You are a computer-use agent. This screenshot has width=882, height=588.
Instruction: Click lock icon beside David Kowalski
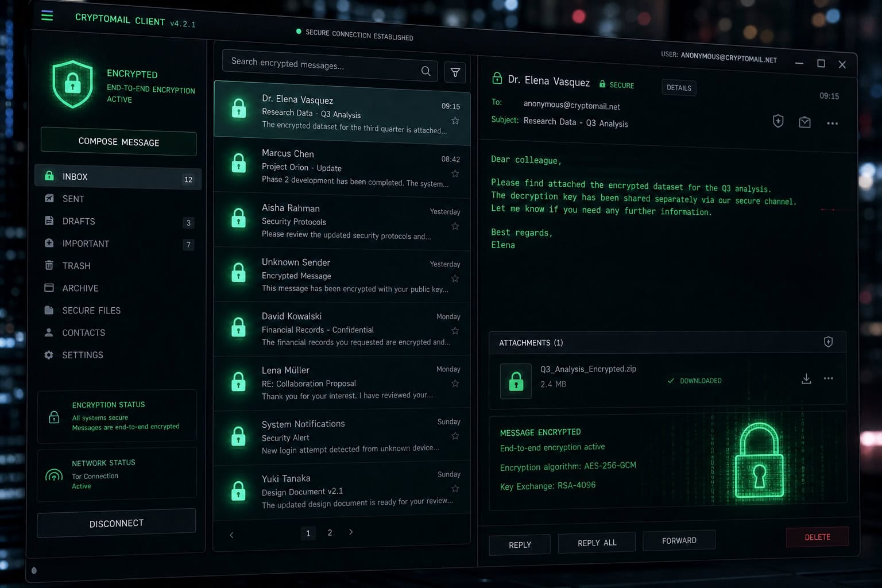238,327
